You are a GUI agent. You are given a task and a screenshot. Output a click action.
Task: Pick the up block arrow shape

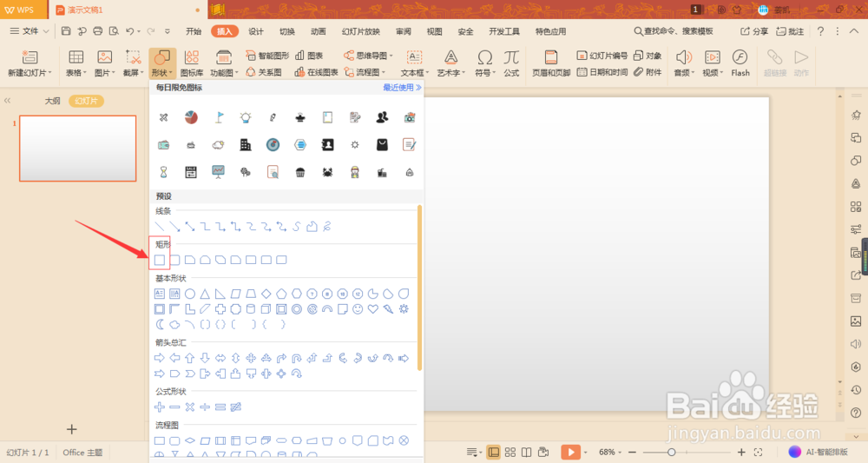tap(190, 359)
